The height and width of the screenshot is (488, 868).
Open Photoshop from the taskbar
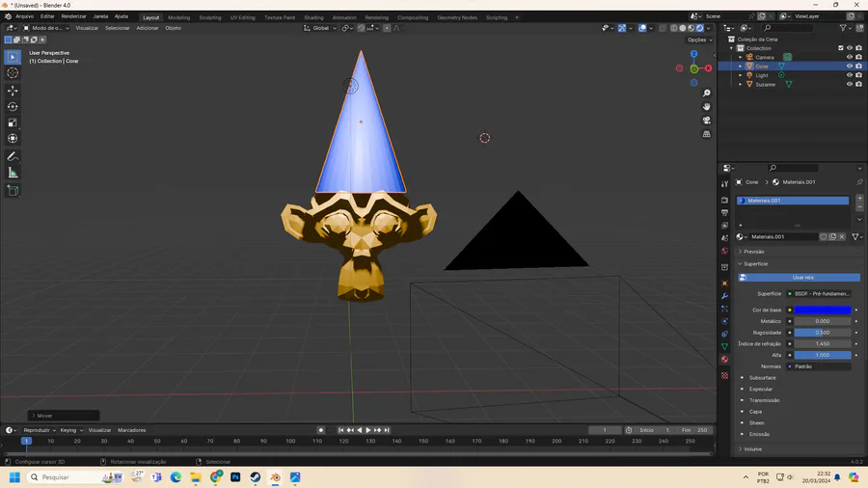pyautogui.click(x=235, y=477)
